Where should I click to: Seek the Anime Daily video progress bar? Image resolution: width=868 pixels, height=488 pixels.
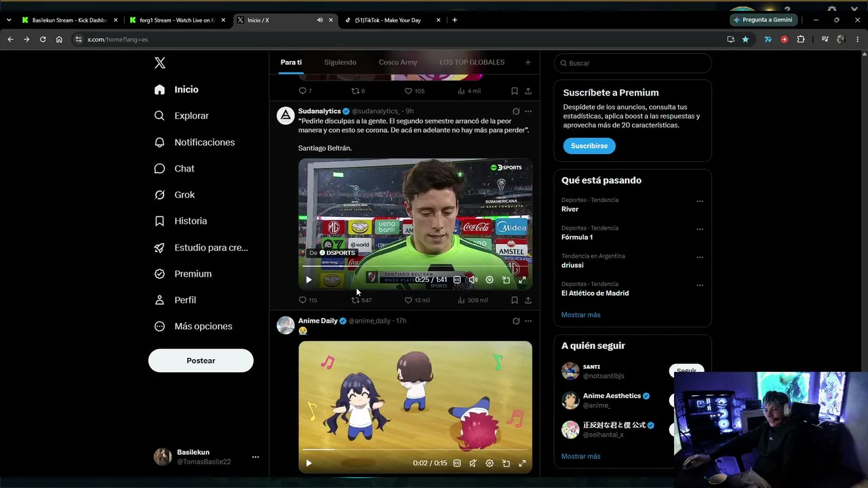point(415,449)
